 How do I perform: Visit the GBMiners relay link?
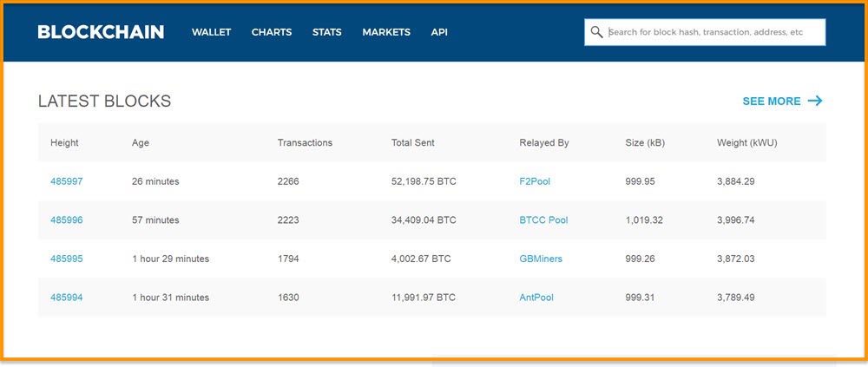541,259
